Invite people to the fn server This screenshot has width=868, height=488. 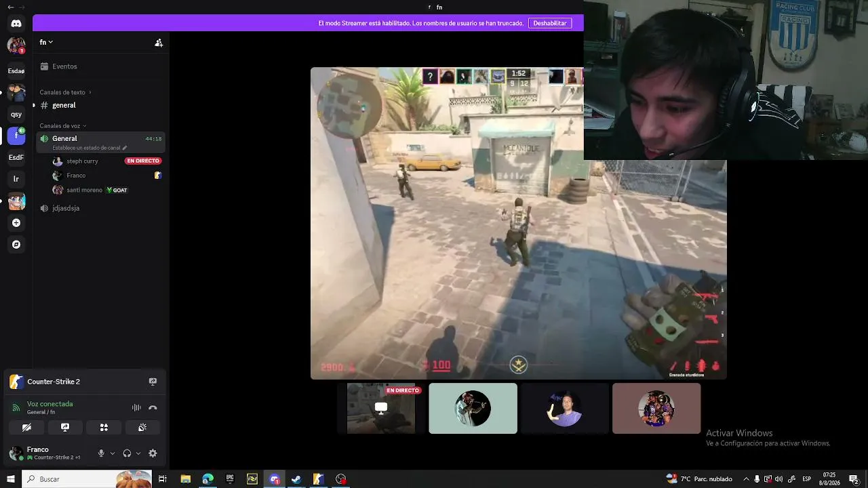point(159,43)
